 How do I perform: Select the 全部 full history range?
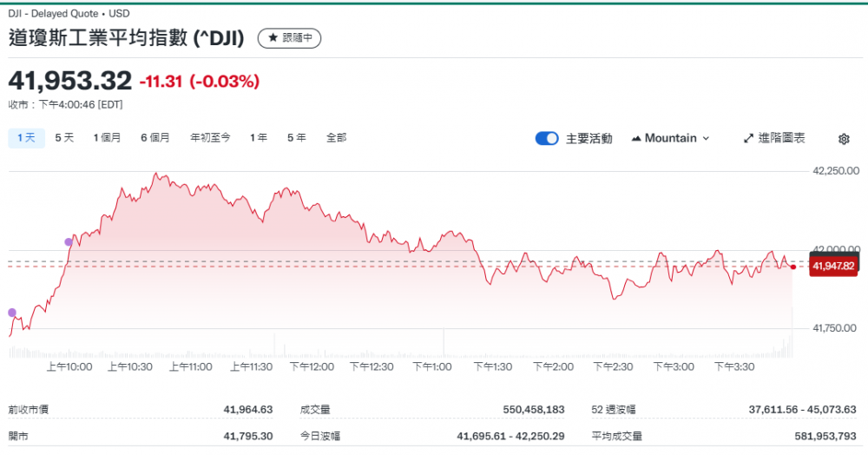click(x=336, y=137)
